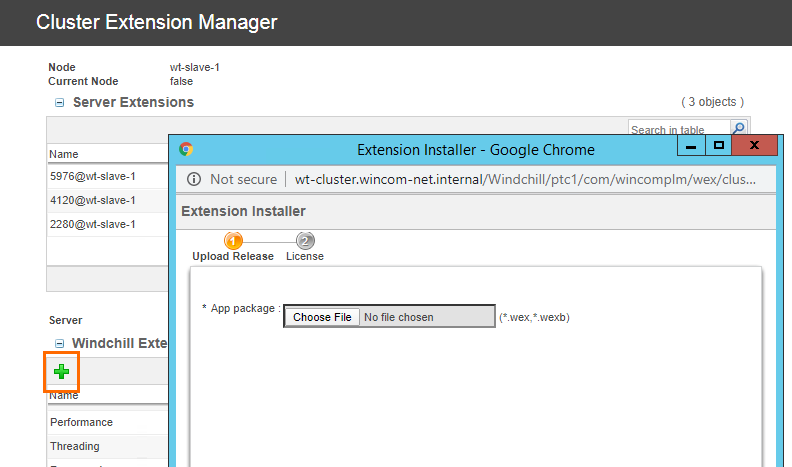Minimize the Extension Installer window

point(691,146)
